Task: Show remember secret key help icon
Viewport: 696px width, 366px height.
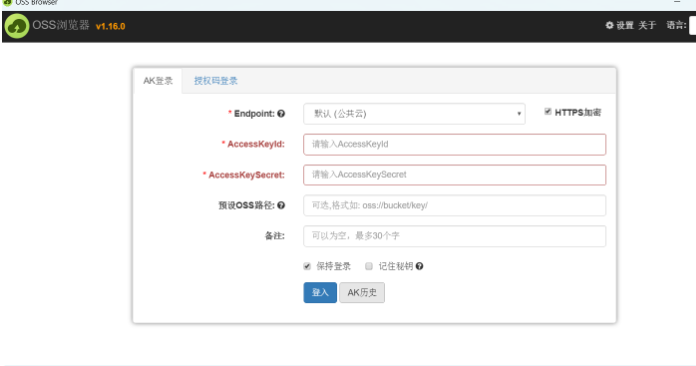Action: click(x=419, y=266)
